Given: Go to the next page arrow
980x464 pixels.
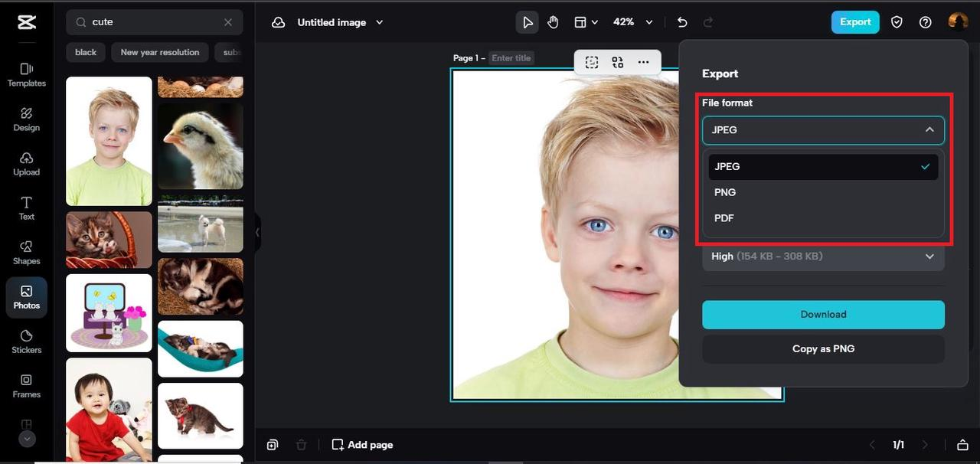Looking at the screenshot, I should click(x=925, y=445).
